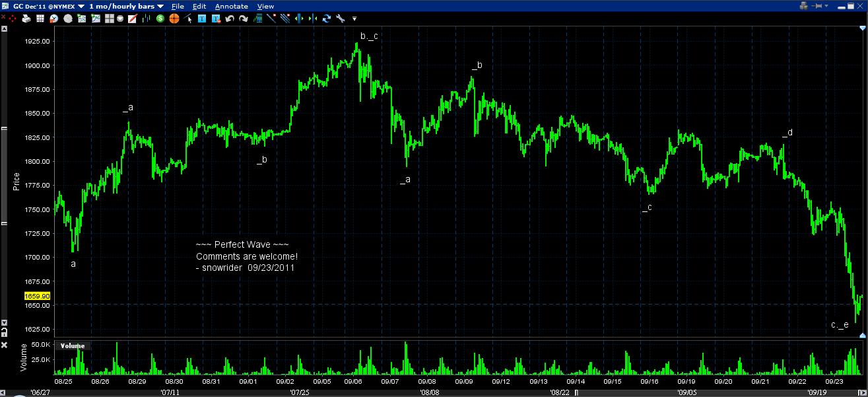Open the Edit menu
Screen dimensions: 868x397
(199, 6)
